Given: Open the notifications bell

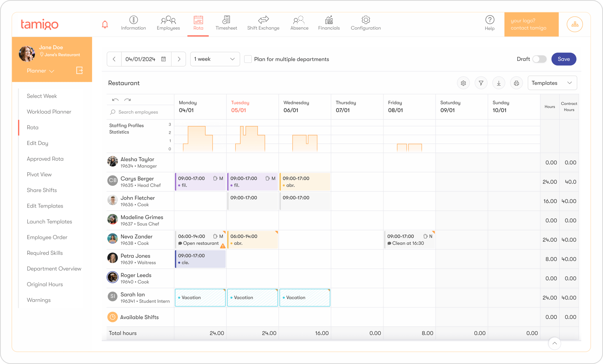Looking at the screenshot, I should click(x=105, y=24).
